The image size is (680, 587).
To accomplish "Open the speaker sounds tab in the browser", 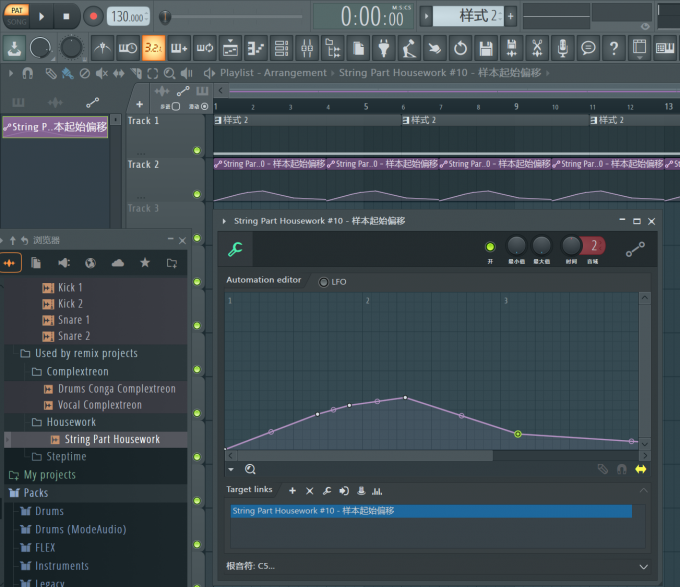I will click(x=63, y=263).
